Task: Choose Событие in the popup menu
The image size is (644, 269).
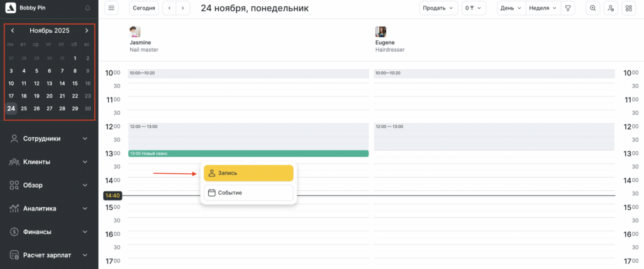Action: 248,193
